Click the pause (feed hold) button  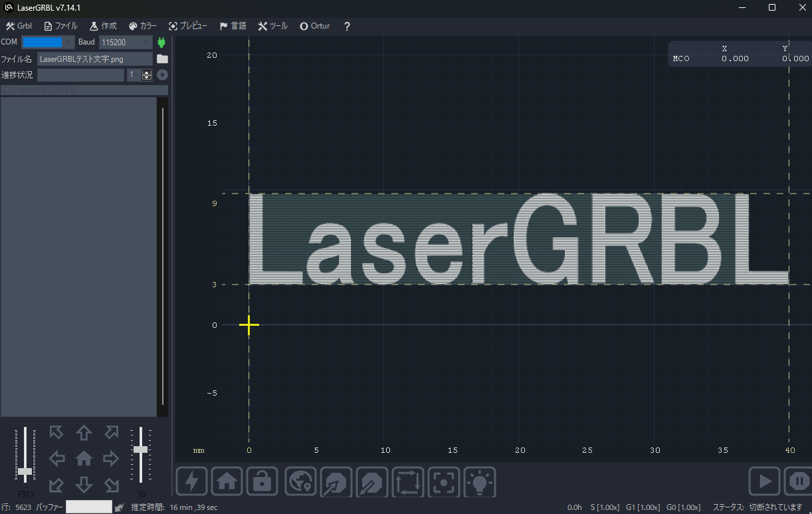[x=799, y=481]
